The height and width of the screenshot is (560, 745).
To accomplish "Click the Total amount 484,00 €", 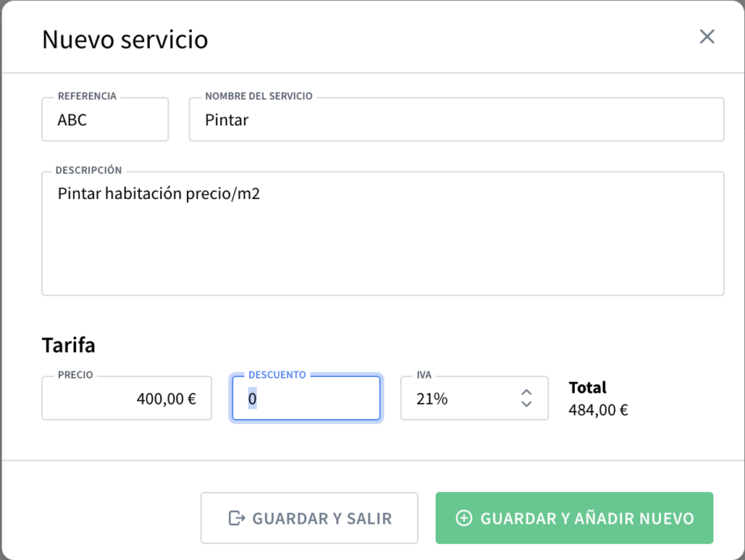I will [x=598, y=409].
